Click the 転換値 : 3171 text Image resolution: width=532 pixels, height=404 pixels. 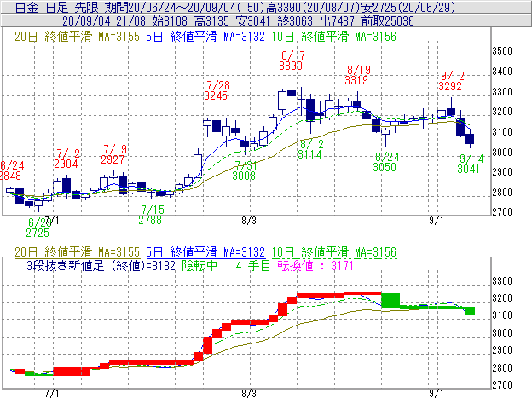315,266
